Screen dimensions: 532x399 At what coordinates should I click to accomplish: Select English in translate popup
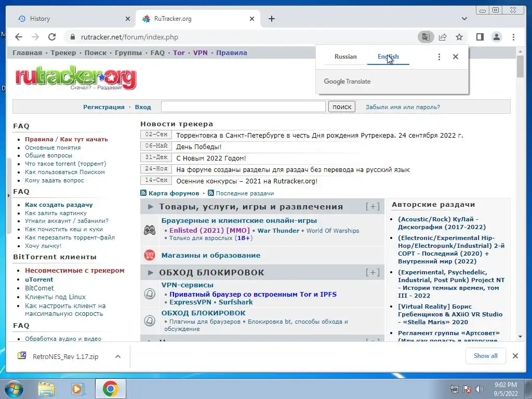coord(388,57)
